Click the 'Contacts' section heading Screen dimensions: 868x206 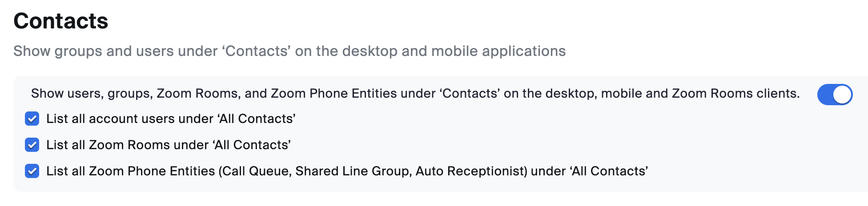pos(61,21)
